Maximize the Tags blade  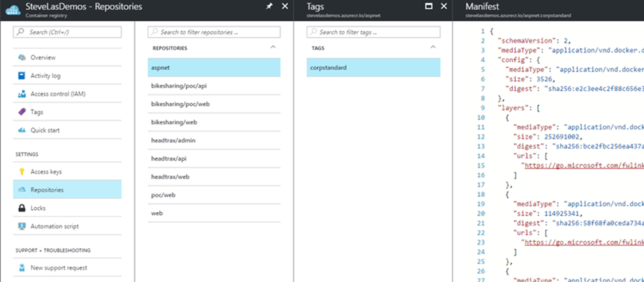pyautogui.click(x=429, y=7)
